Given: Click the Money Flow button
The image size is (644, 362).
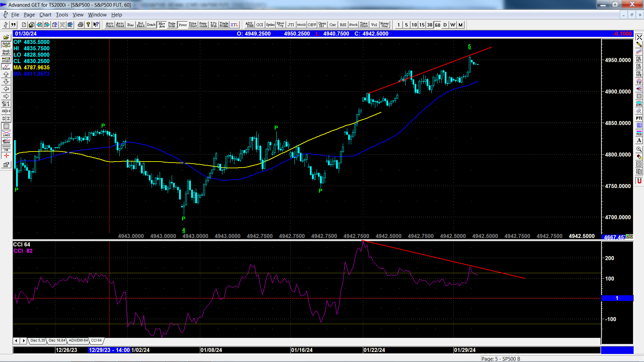Looking at the screenshot, I should point(385,25).
